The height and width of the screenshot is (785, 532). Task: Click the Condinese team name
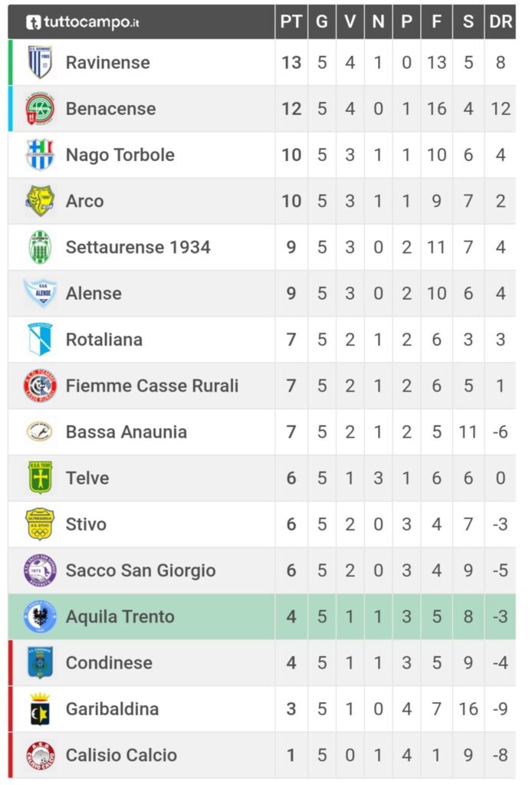click(109, 663)
